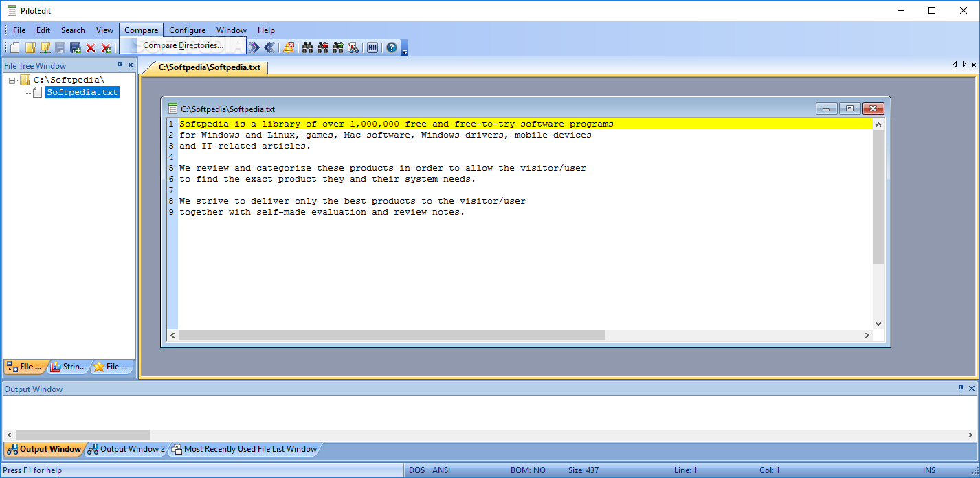Screen dimensions: 980x478
Task: Toggle auto-hide pin of Output Window
Action: (x=961, y=389)
